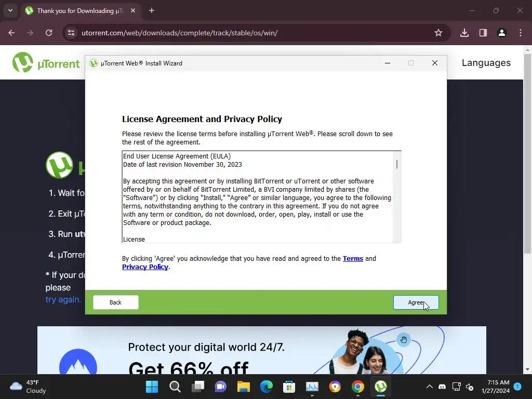Switch to Google Chrome on taskbar
The width and height of the screenshot is (532, 399).
(x=358, y=387)
